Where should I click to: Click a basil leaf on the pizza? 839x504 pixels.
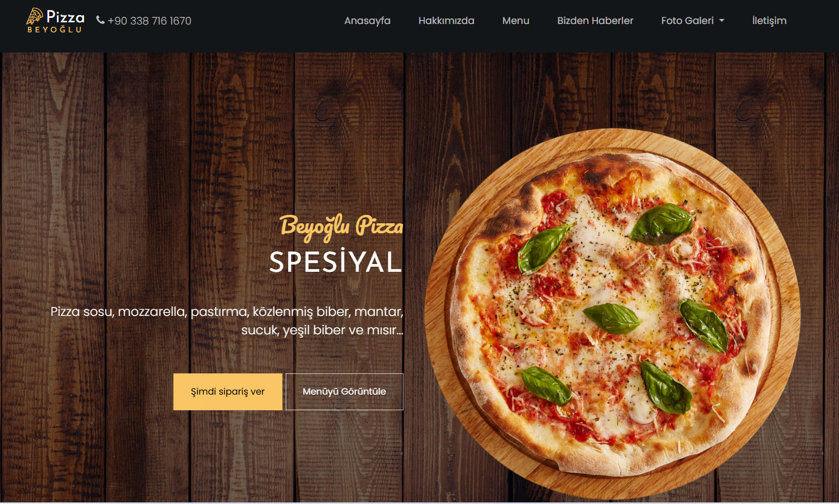[x=612, y=318]
